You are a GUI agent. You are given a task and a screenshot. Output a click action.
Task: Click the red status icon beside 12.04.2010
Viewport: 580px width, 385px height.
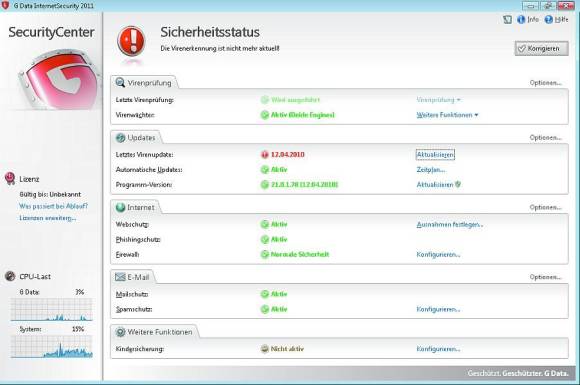(264, 155)
